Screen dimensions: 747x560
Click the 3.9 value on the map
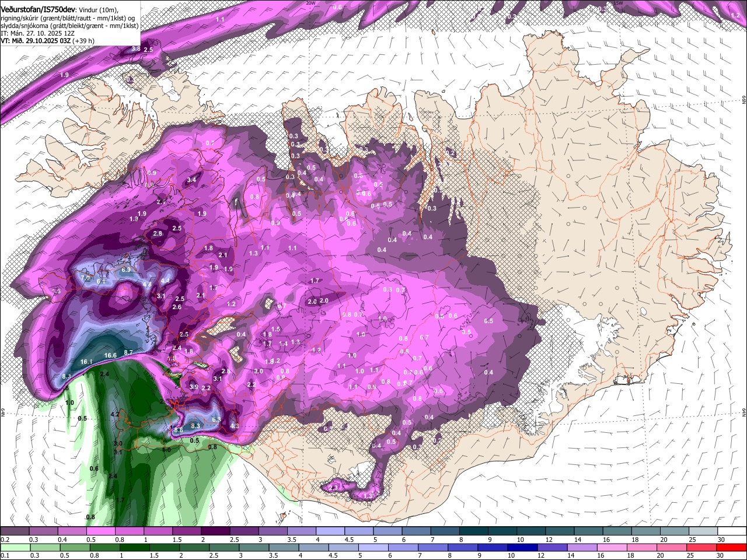(x=194, y=387)
